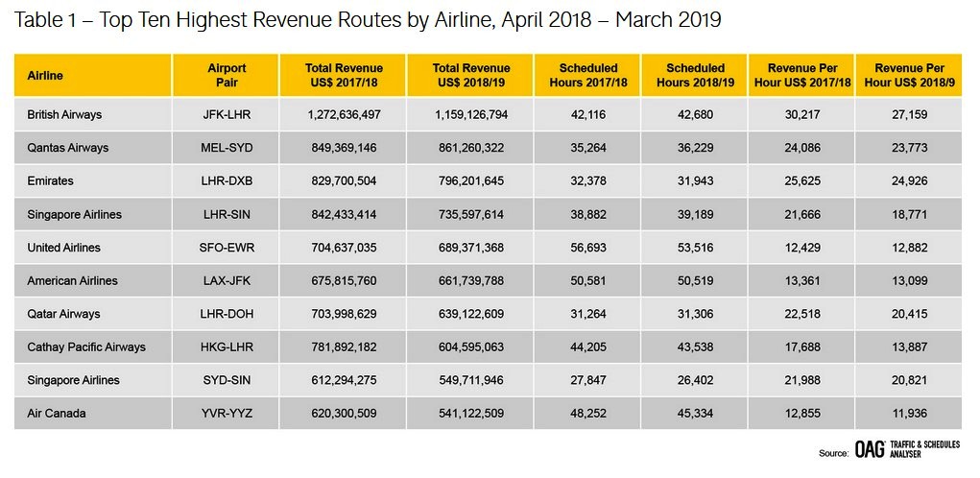Select scheduled hours value 39,189

(x=695, y=214)
